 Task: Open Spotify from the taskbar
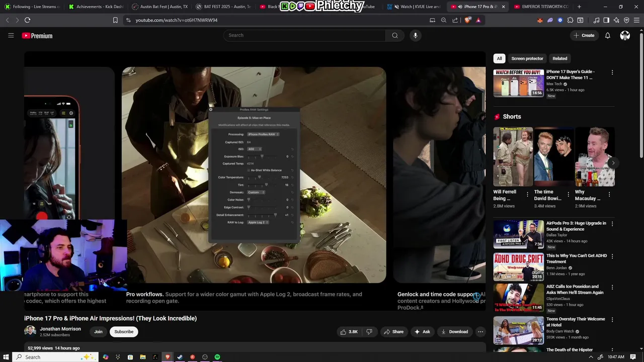[x=217, y=357]
